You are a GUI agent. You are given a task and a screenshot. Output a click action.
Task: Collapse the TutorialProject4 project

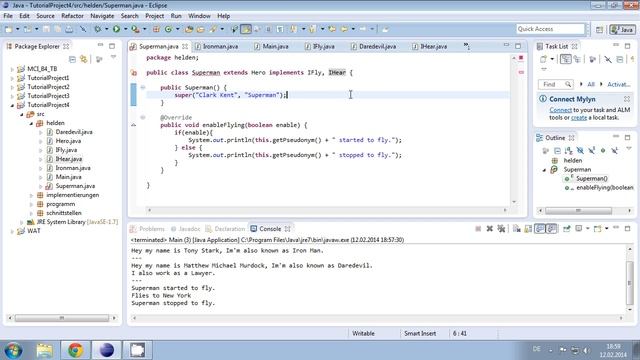coord(12,105)
